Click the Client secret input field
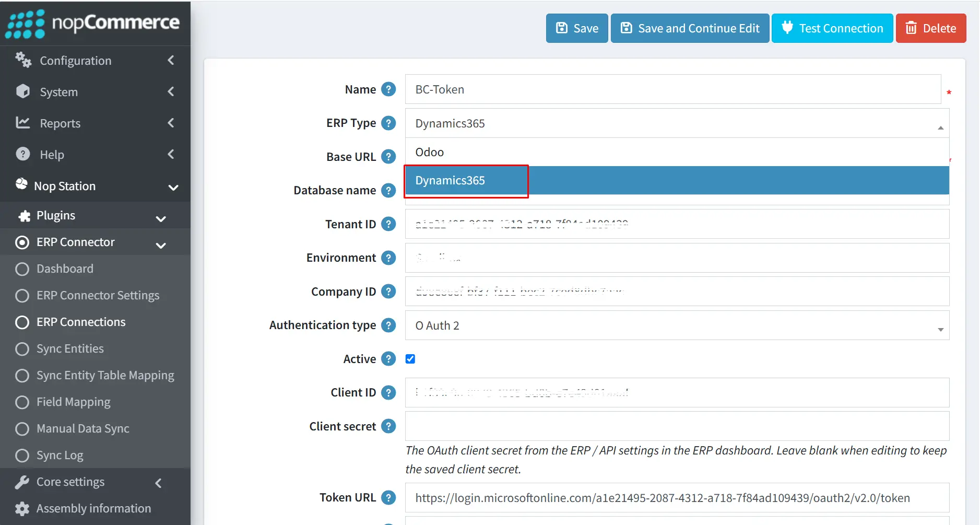This screenshot has height=525, width=980. tap(677, 426)
